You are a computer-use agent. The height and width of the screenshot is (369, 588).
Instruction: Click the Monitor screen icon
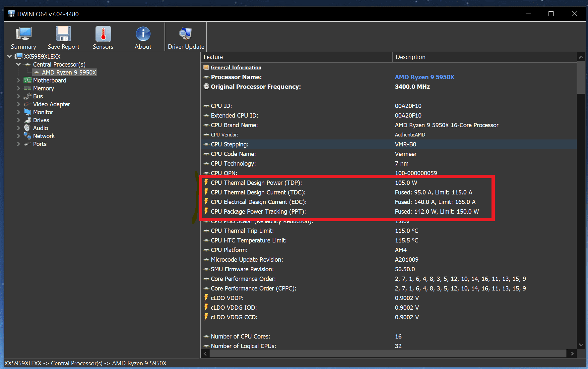point(28,112)
